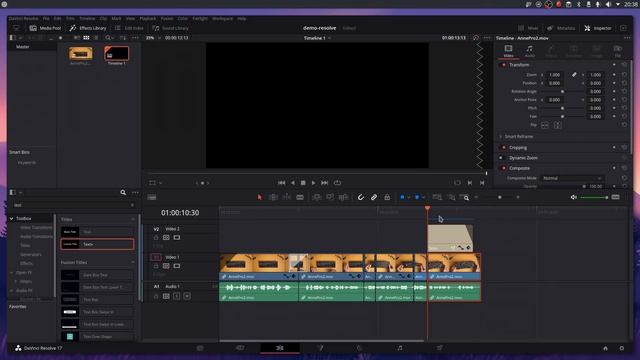The height and width of the screenshot is (360, 640).
Task: Jump to last frame of timeline
Action: click(x=324, y=183)
